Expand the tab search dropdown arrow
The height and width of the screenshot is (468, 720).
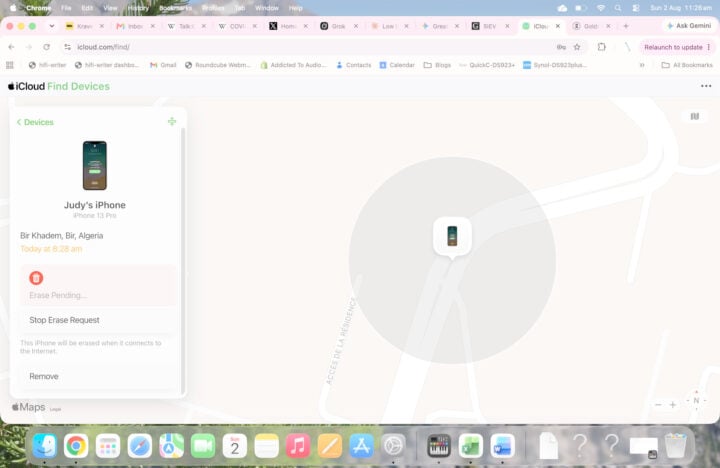click(x=51, y=26)
